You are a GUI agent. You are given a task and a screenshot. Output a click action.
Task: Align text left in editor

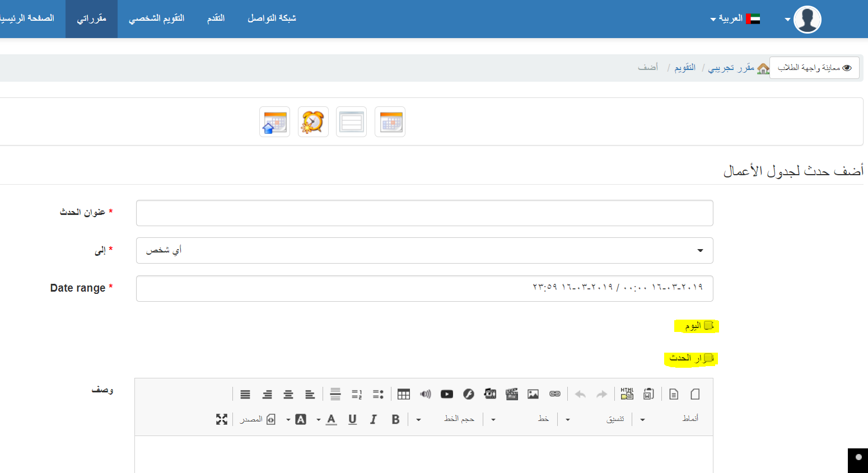[x=310, y=394]
